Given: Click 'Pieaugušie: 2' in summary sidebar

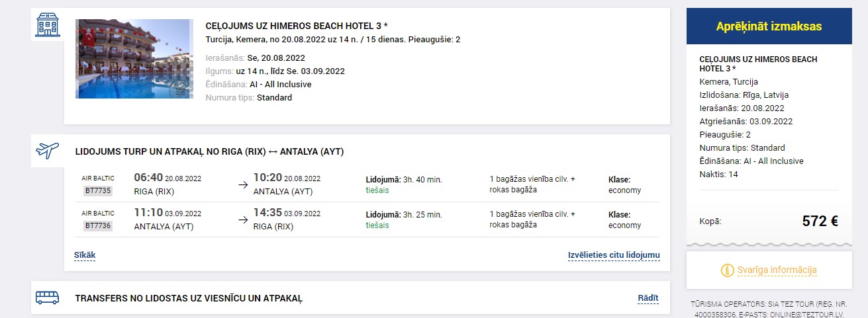Looking at the screenshot, I should point(725,135).
